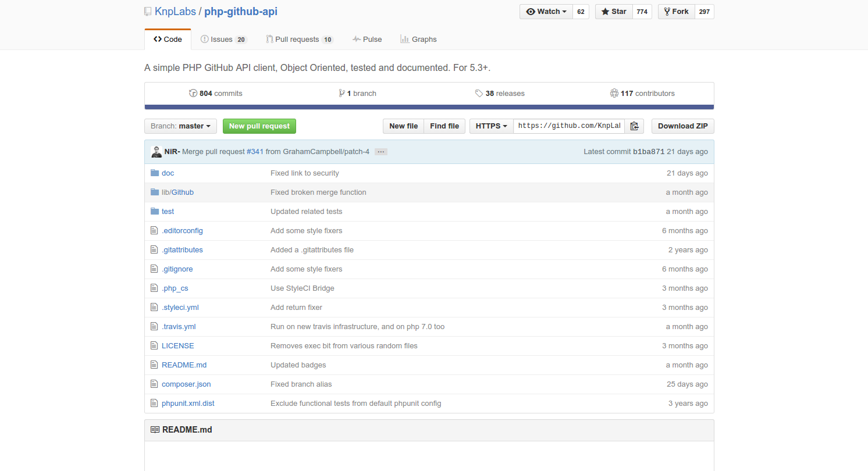The image size is (868, 471).
Task: Click file icon next to composer.json
Action: (154, 384)
